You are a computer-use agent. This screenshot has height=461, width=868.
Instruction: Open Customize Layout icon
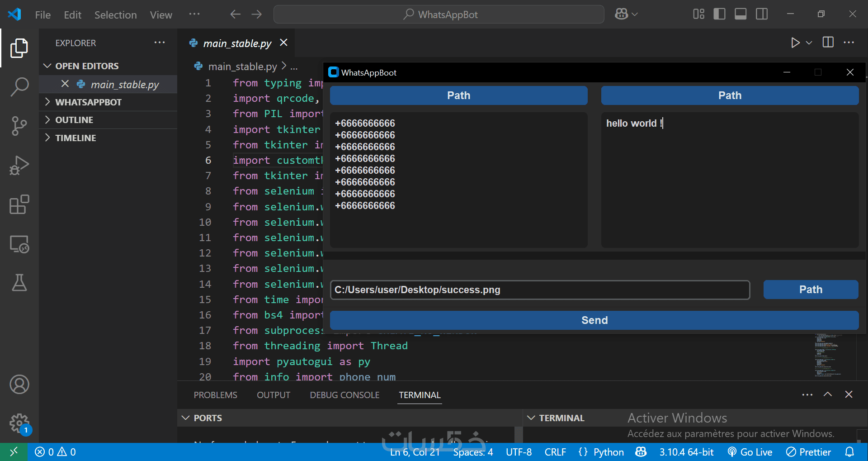698,14
